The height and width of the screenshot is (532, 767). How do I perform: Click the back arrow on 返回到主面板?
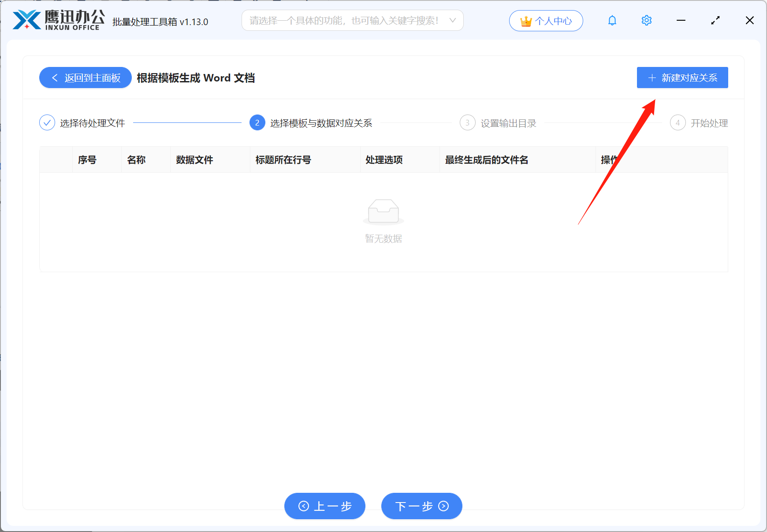point(54,78)
